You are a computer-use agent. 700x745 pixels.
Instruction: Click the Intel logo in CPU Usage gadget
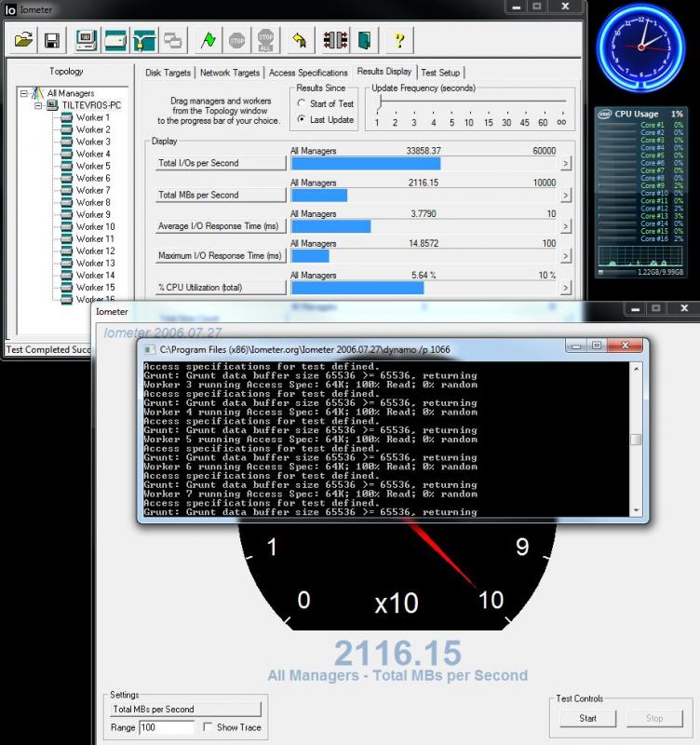tap(604, 114)
